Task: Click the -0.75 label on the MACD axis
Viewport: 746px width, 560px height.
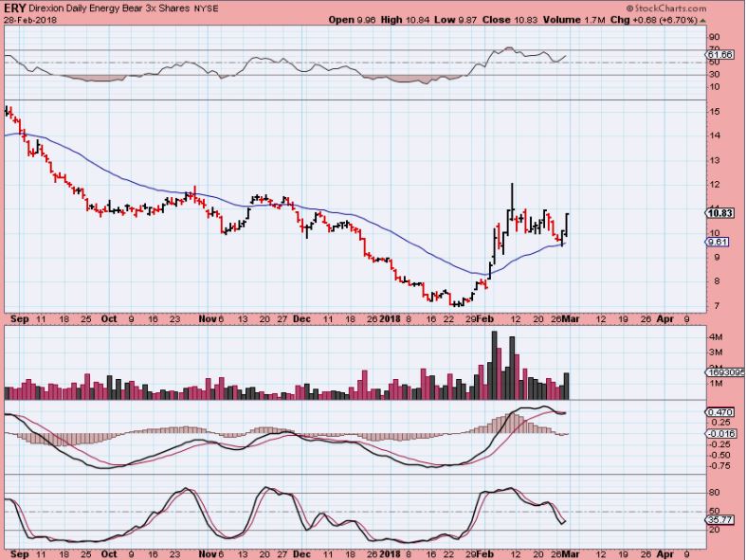Action: pos(719,466)
